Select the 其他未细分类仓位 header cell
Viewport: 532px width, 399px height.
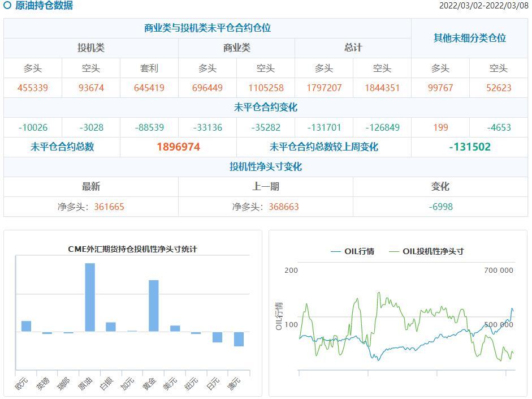click(469, 38)
